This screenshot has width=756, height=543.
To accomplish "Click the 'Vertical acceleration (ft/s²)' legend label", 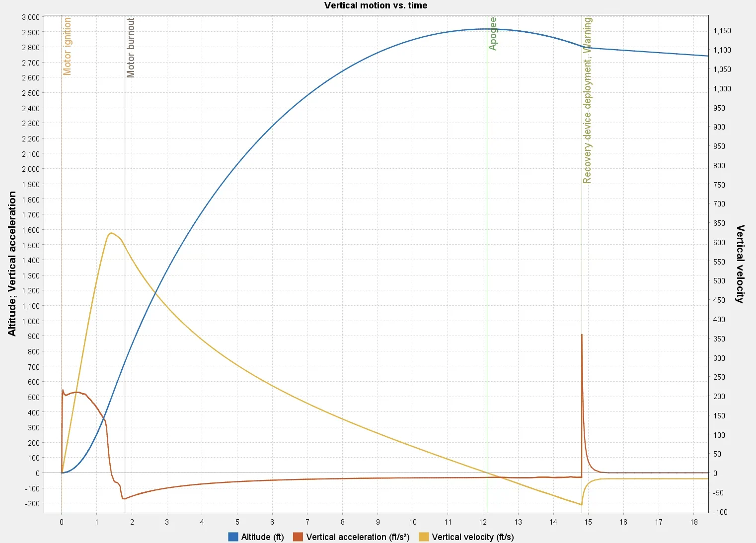I will [358, 537].
